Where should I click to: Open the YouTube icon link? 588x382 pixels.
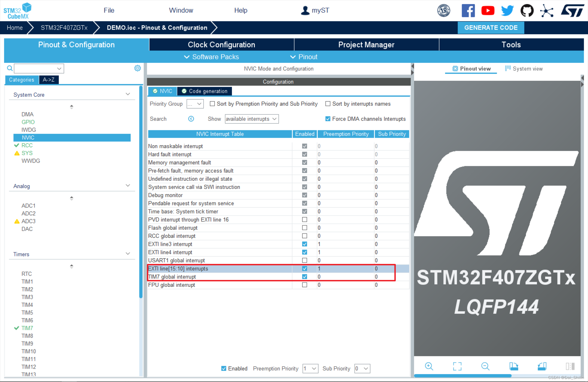click(x=488, y=11)
